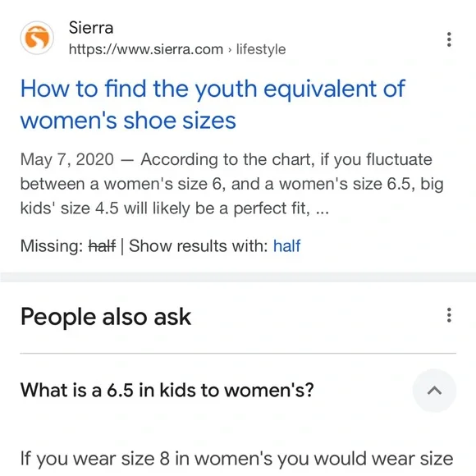
Task: Open the three-dot menu for Sierra result
Action: (449, 39)
